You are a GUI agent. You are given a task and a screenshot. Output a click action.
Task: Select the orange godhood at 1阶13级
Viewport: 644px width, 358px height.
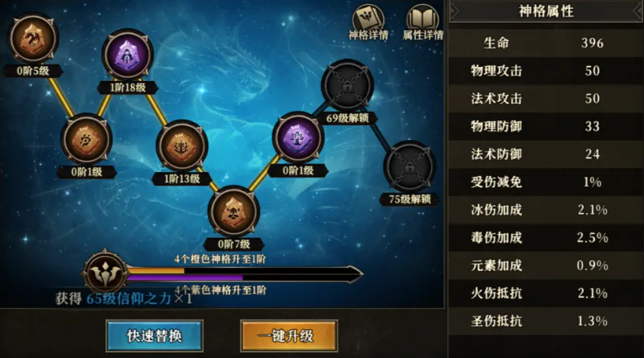tap(182, 146)
